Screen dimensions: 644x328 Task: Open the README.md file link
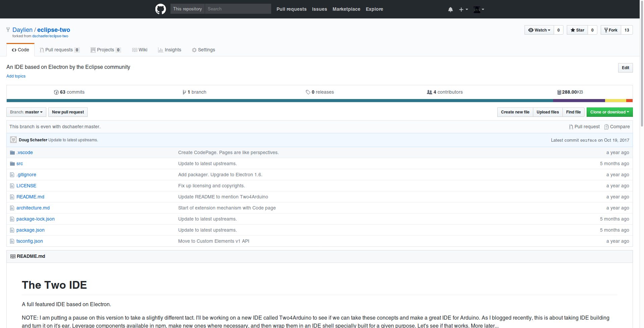pos(31,197)
